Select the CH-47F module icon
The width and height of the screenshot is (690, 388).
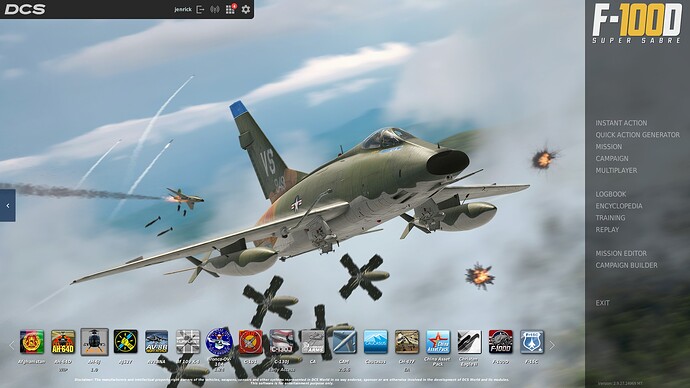407,342
